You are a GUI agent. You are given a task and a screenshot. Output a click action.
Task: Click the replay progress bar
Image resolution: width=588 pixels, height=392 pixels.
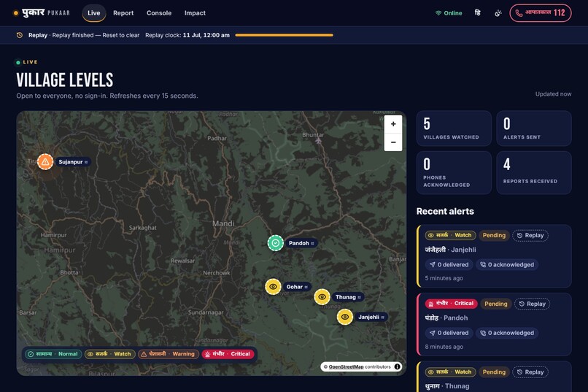285,35
